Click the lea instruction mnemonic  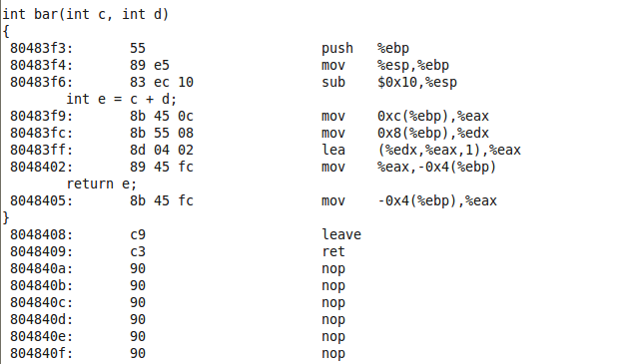click(333, 151)
